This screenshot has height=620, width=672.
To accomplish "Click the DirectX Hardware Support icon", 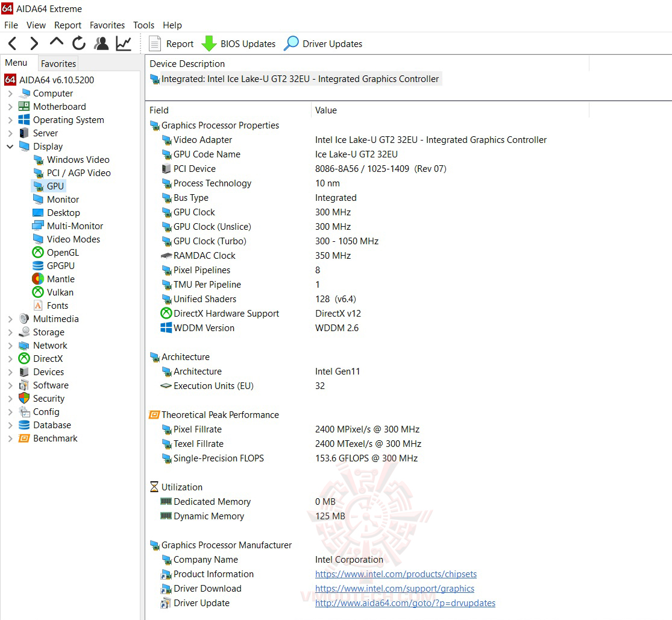I will [x=166, y=314].
